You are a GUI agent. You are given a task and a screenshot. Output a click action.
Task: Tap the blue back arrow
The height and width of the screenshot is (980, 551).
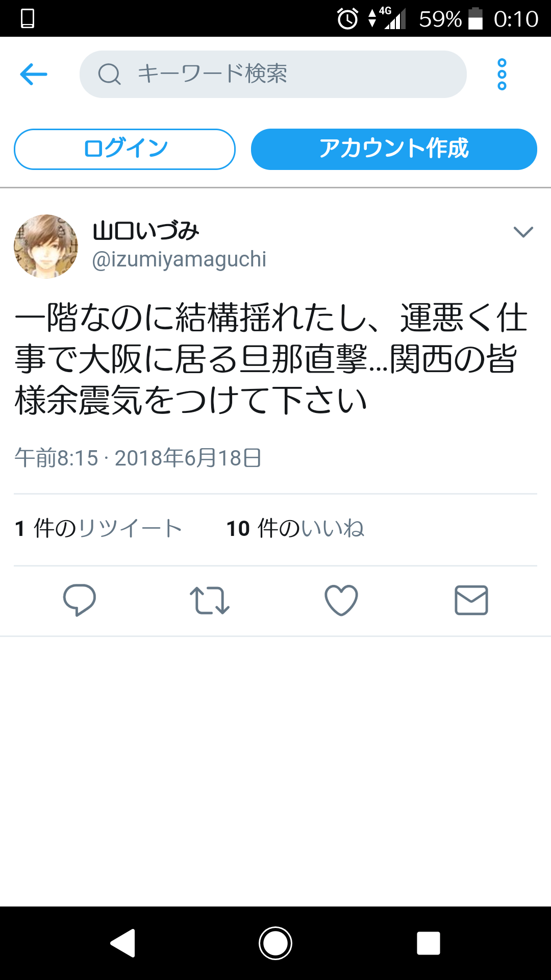[x=34, y=75]
